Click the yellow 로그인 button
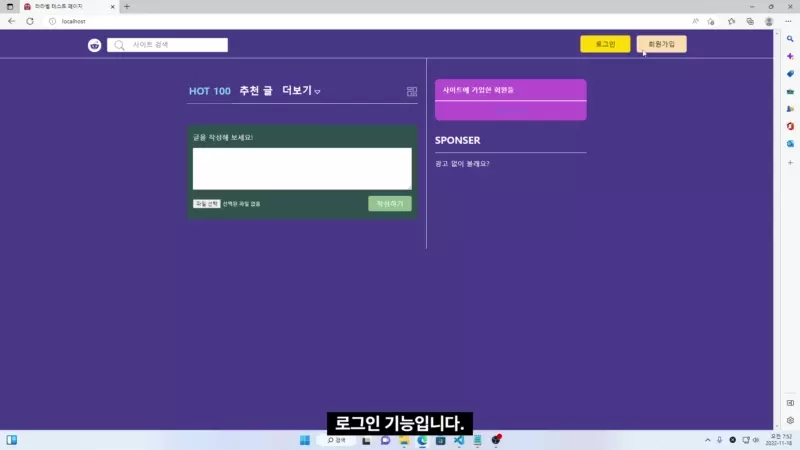Screen dimensions: 800x450 point(605,44)
